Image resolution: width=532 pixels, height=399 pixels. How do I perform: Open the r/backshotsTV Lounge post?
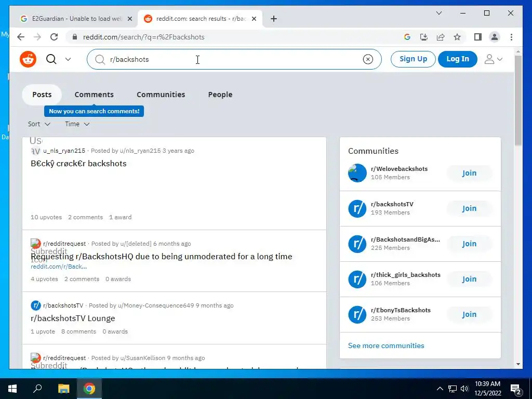coord(73,318)
